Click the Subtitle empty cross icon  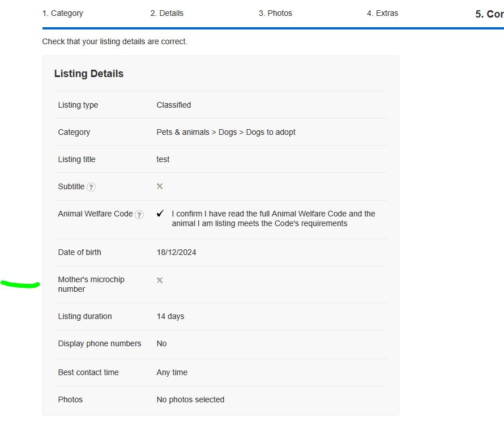point(160,186)
